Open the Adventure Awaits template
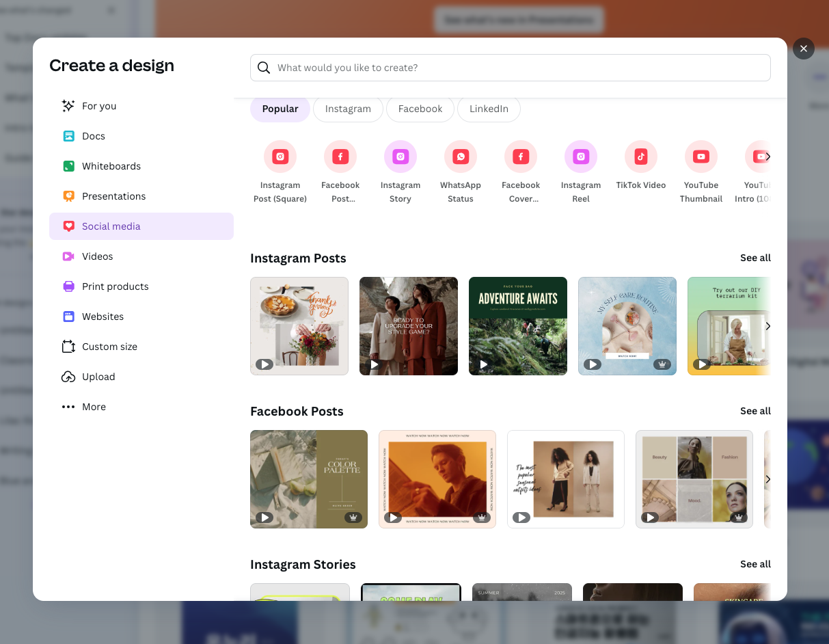Image resolution: width=829 pixels, height=644 pixels. pos(518,326)
